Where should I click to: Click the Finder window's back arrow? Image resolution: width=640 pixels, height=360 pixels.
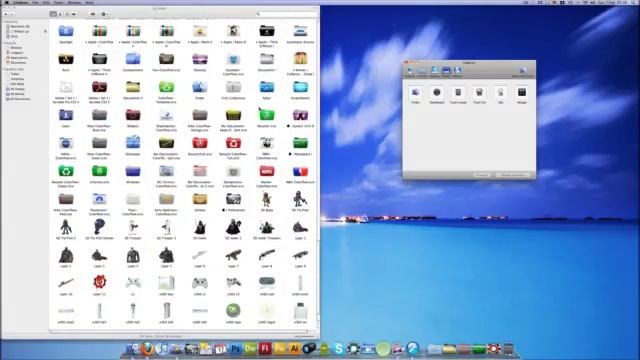point(6,14)
